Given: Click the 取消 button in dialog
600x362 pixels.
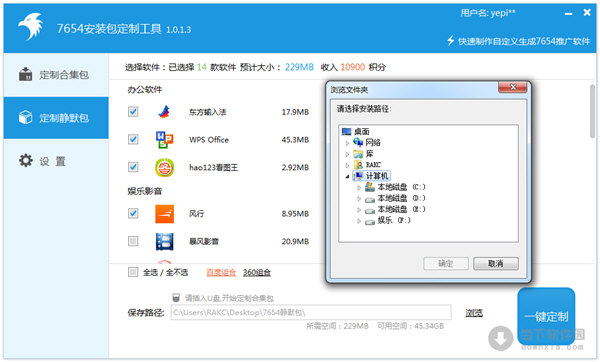Looking at the screenshot, I should (x=496, y=263).
